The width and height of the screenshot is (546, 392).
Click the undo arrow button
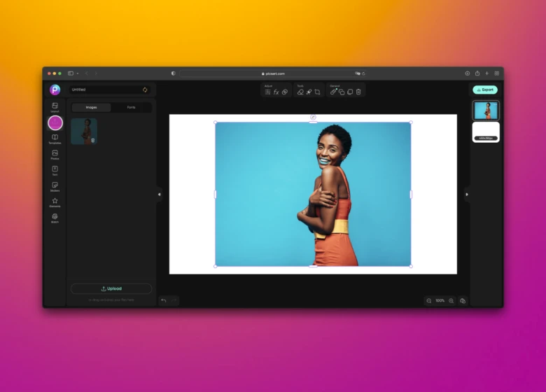(x=164, y=300)
